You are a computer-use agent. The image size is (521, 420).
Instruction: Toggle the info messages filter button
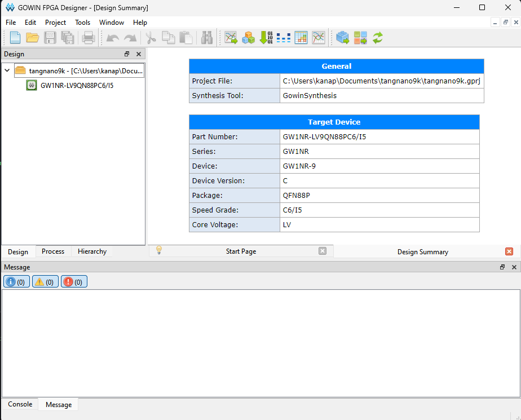coord(16,282)
